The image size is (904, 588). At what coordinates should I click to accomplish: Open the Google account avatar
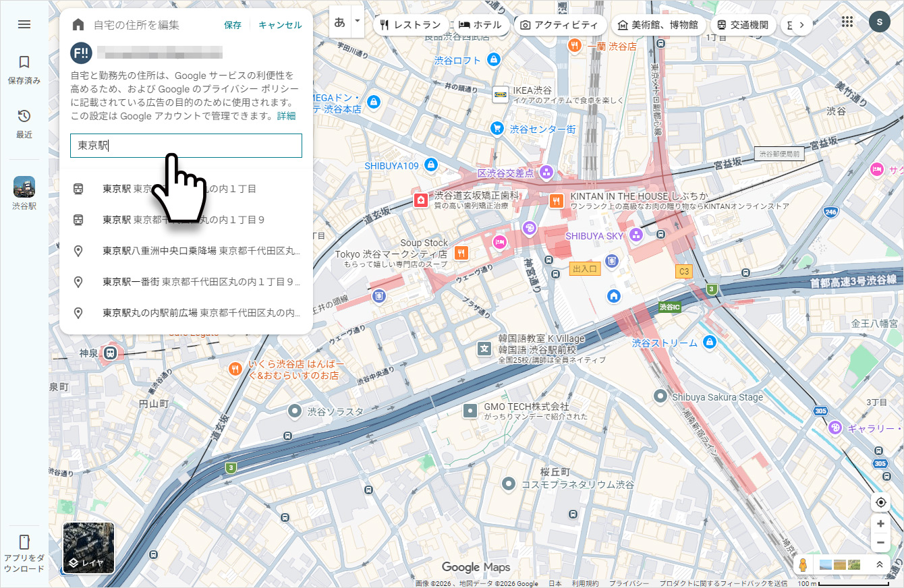coord(879,22)
